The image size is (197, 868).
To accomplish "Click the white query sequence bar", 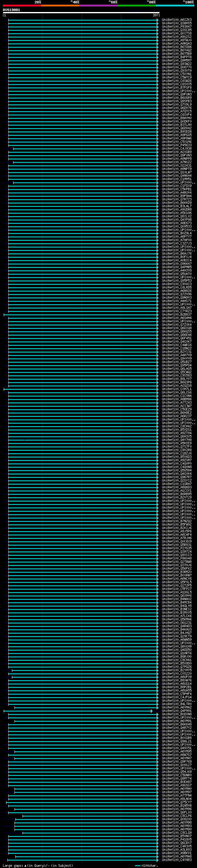I will 81,13.
